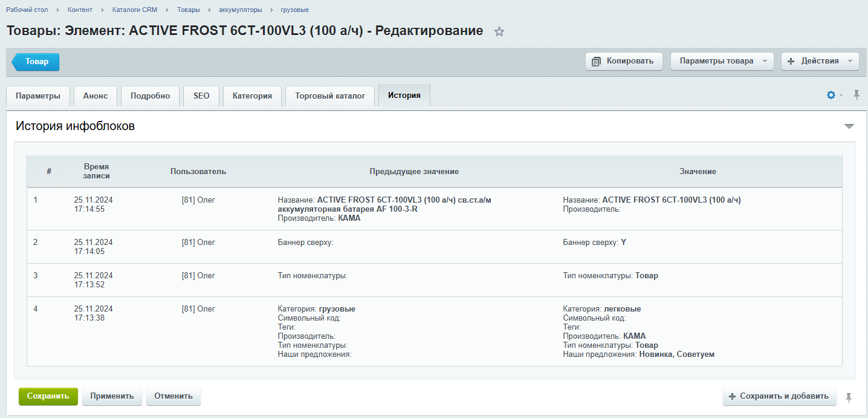868x418 pixels.
Task: Navigate to Каталоги CRM breadcrumb
Action: 135,10
